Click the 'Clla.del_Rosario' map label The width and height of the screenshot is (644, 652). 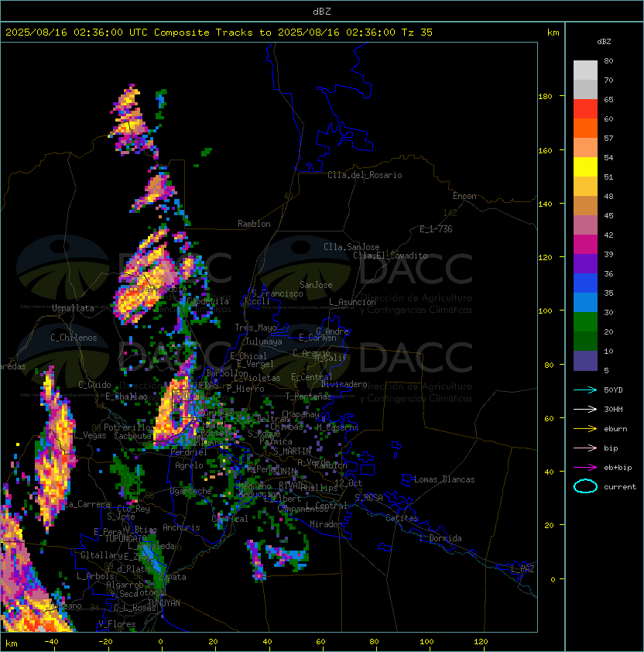click(x=365, y=175)
